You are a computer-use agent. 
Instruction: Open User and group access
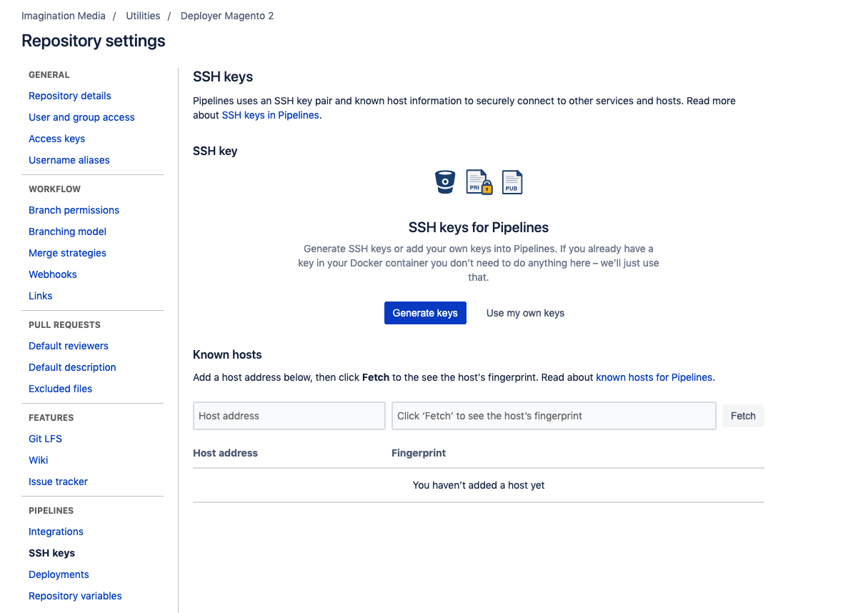pos(81,117)
